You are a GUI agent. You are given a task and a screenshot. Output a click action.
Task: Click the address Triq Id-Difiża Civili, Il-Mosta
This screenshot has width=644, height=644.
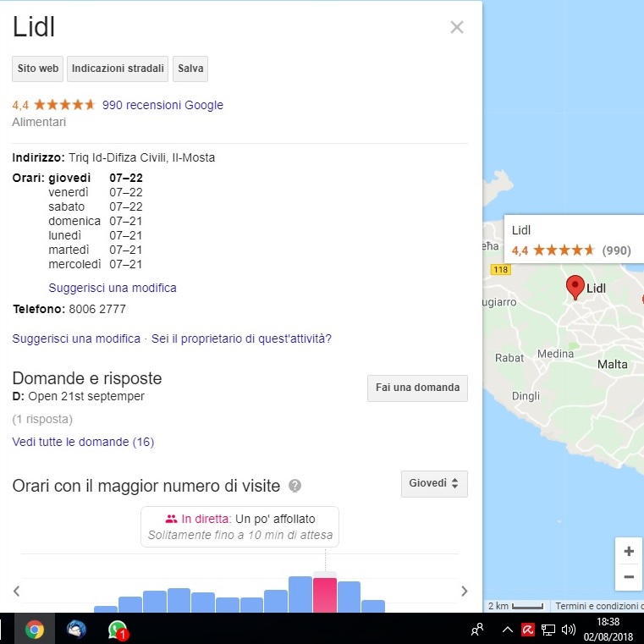pos(141,157)
